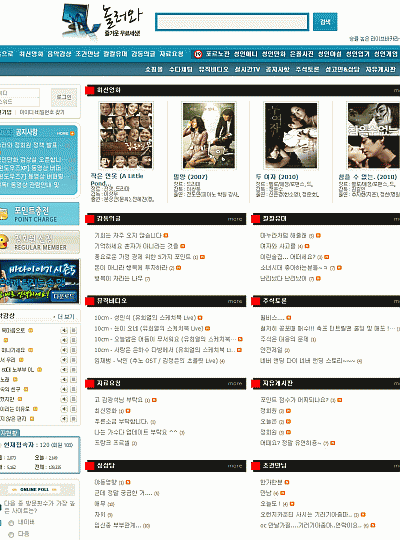Open the REGULAR MEMBER banner

(x=39, y=242)
